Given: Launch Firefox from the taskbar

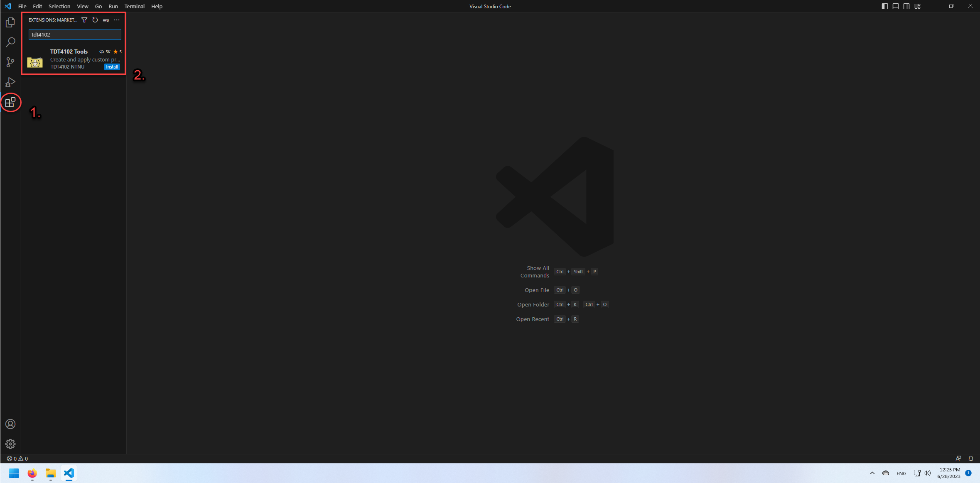Looking at the screenshot, I should (32, 473).
